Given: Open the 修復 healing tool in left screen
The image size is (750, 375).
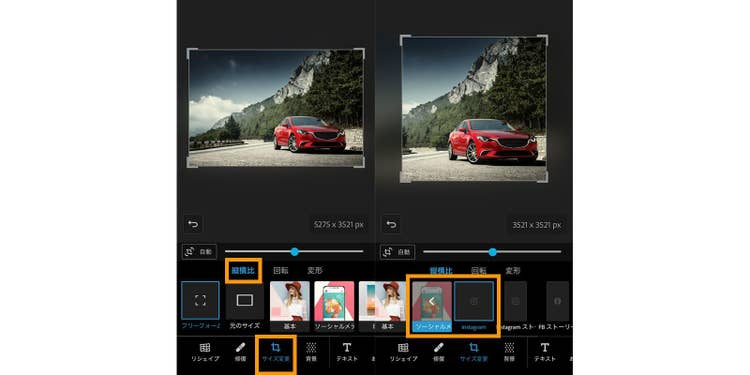Looking at the screenshot, I should tap(241, 352).
